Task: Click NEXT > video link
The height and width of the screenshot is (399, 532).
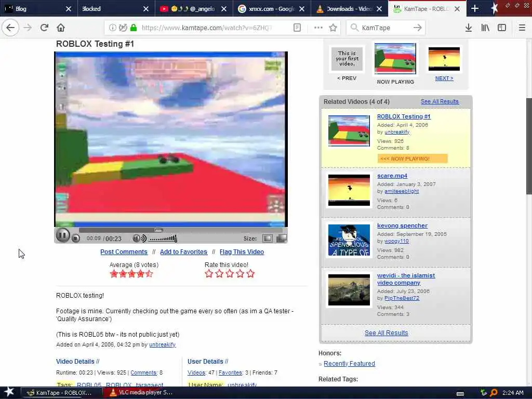Action: pyautogui.click(x=444, y=78)
